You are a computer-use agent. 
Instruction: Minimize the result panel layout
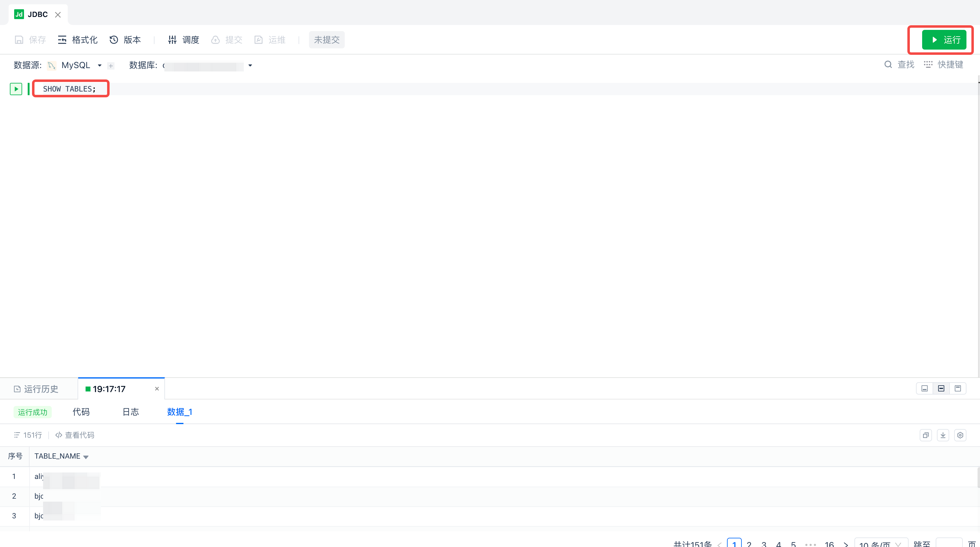(925, 389)
